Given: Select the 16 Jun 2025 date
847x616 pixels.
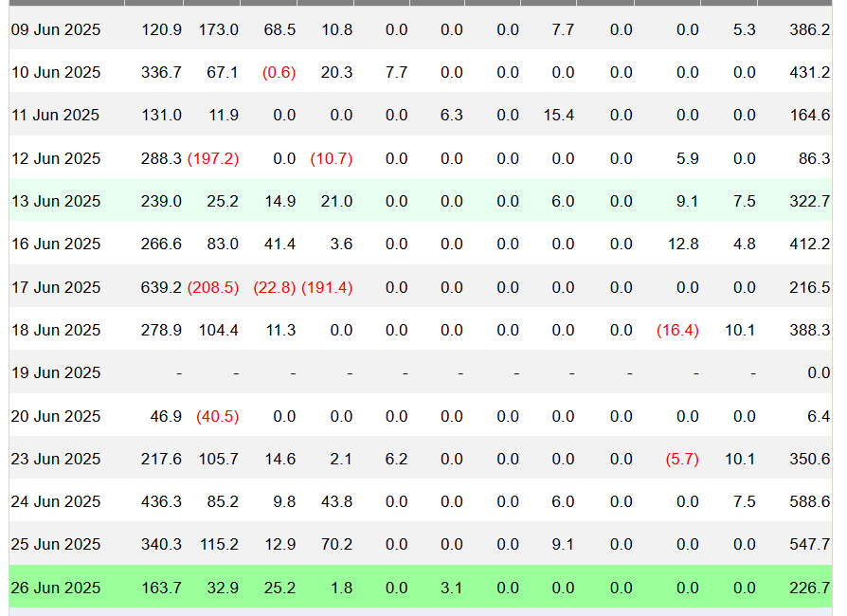Looking at the screenshot, I should pos(56,244).
